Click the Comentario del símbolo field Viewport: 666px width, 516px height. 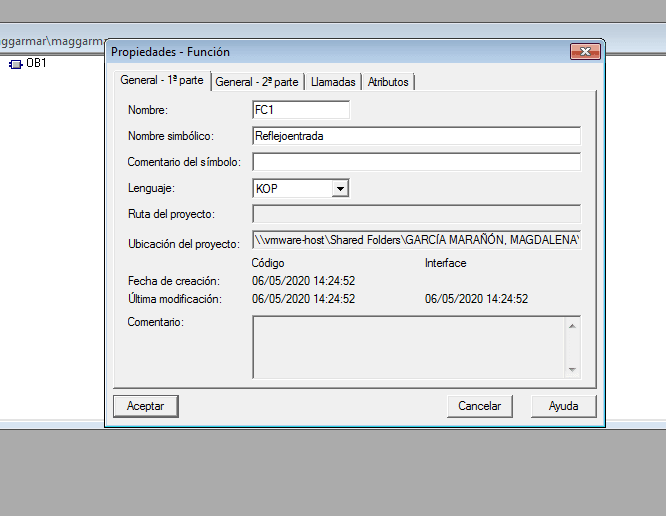(x=416, y=162)
